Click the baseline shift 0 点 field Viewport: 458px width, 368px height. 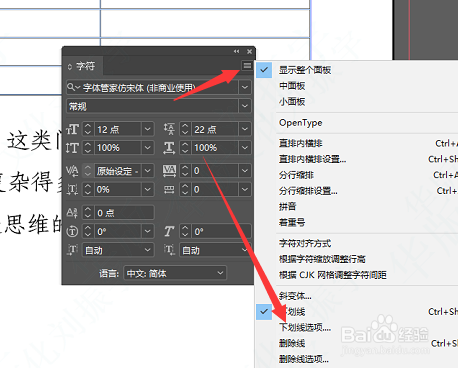pyautogui.click(x=124, y=213)
